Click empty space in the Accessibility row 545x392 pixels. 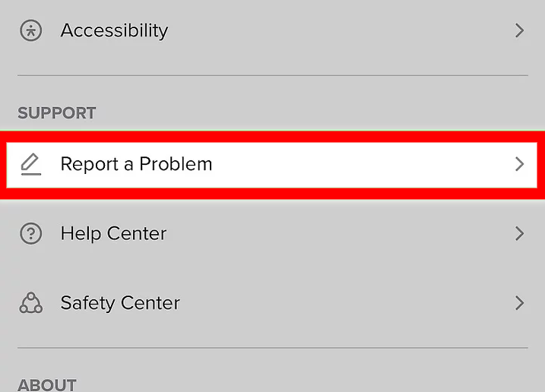pos(342,31)
